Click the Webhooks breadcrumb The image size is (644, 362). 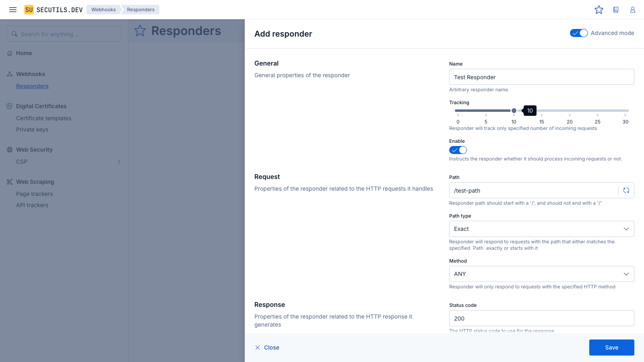[103, 10]
